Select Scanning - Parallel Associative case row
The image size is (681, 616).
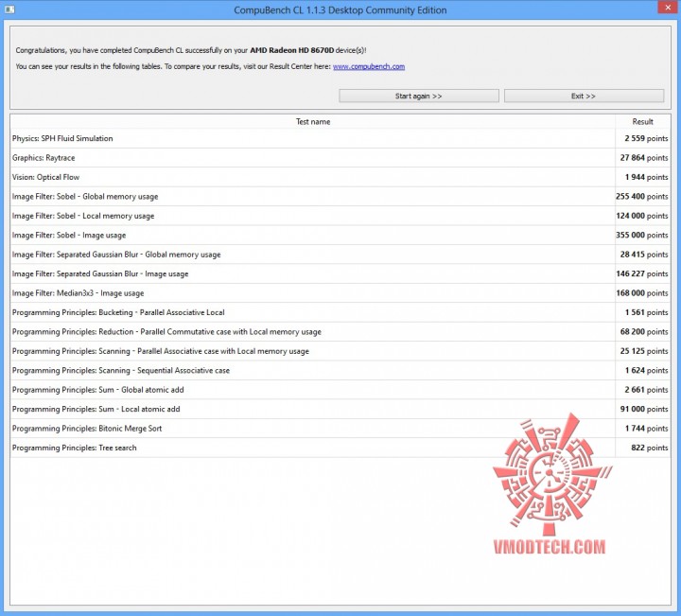(x=340, y=351)
